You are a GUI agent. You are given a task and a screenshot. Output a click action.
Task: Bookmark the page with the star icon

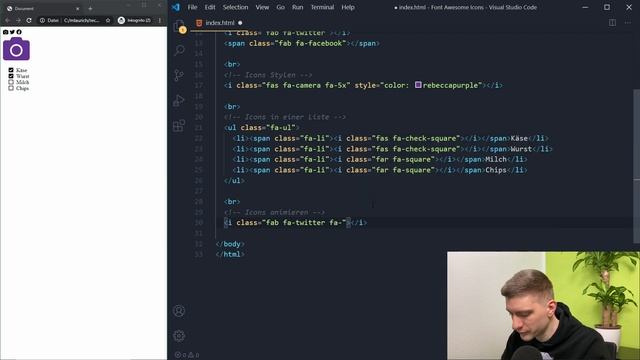[108, 20]
